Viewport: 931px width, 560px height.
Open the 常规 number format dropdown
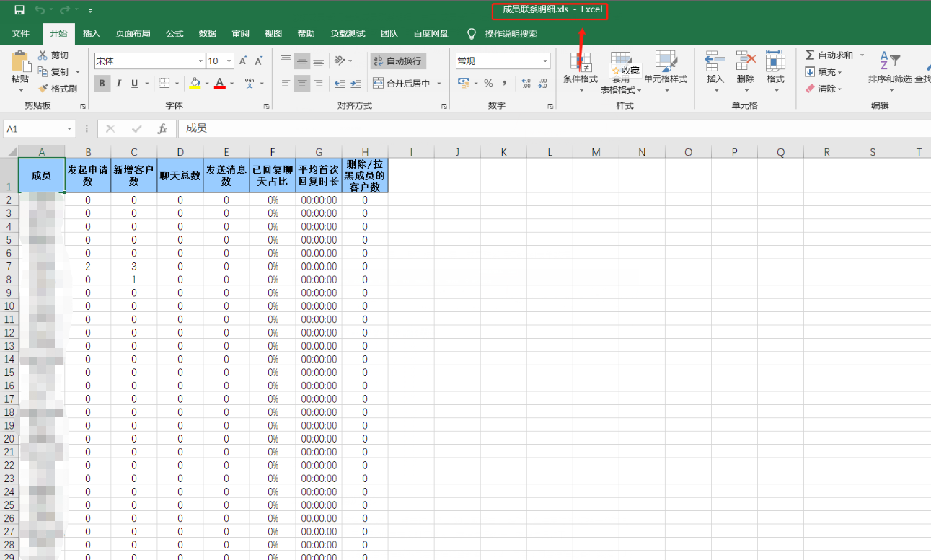tap(545, 61)
